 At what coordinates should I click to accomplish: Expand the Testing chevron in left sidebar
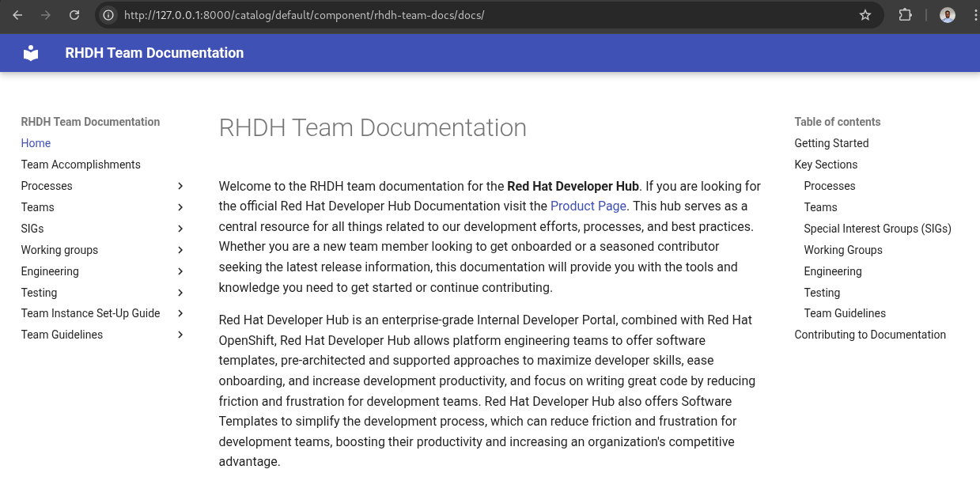[x=180, y=293]
